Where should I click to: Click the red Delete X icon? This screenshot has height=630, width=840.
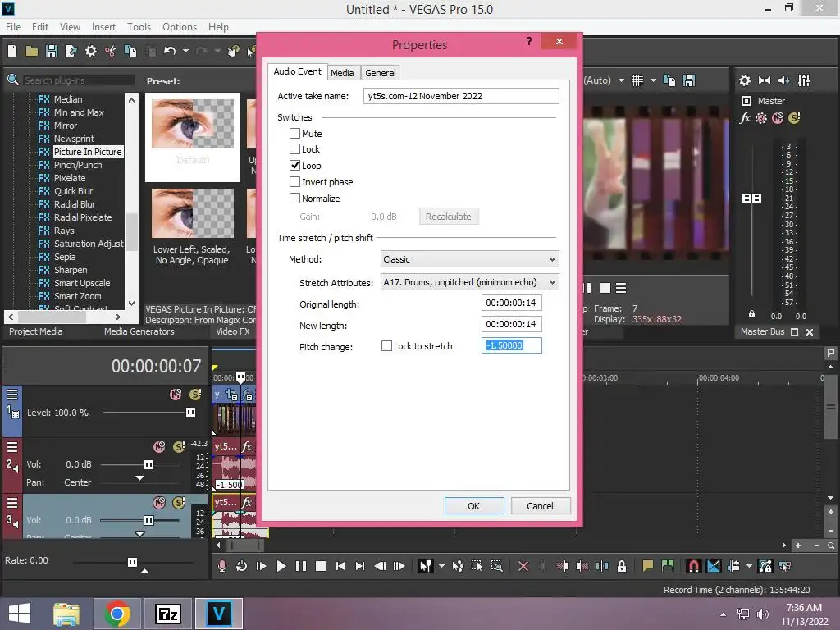[x=523, y=566]
